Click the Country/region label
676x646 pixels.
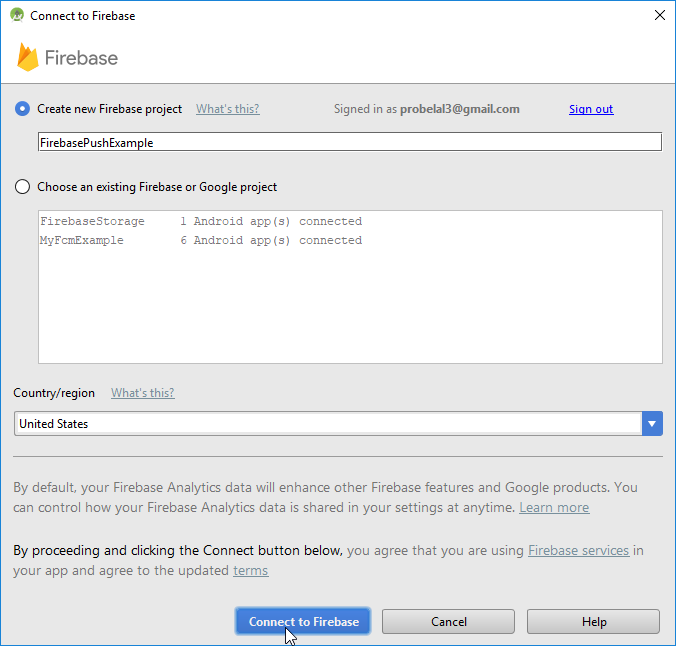pos(54,393)
